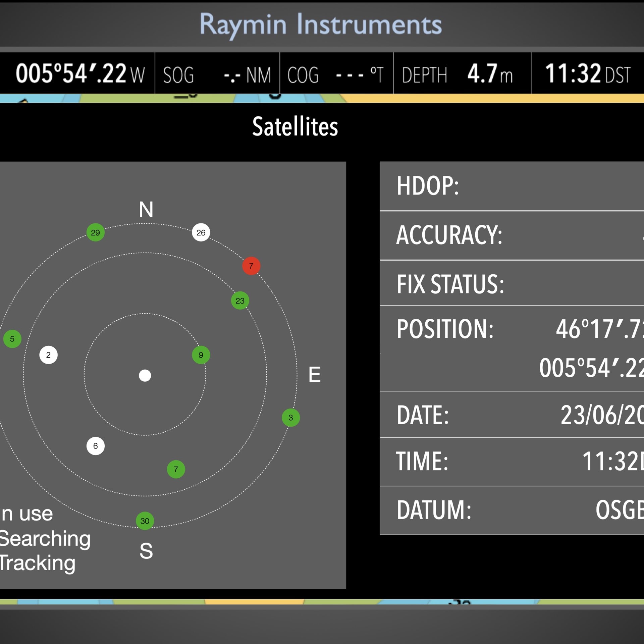This screenshot has height=644, width=644.
Task: Click the date value 23/06/20
Action: [x=602, y=415]
